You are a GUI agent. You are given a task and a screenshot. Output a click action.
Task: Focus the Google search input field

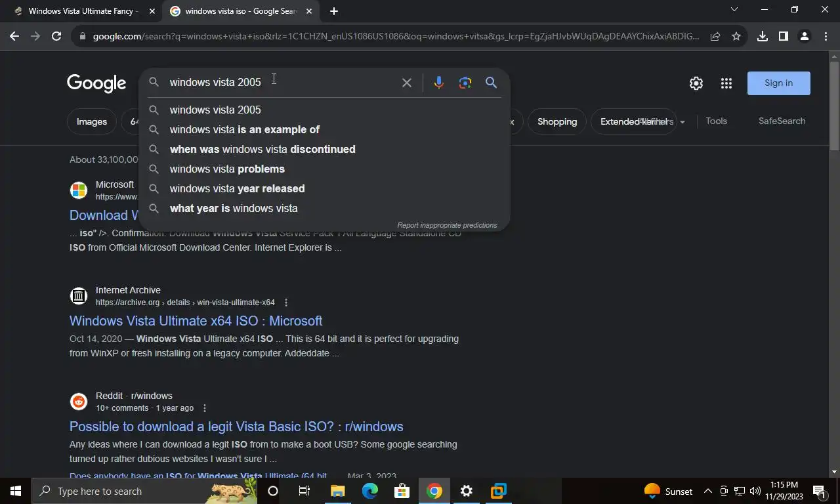pyautogui.click(x=282, y=82)
